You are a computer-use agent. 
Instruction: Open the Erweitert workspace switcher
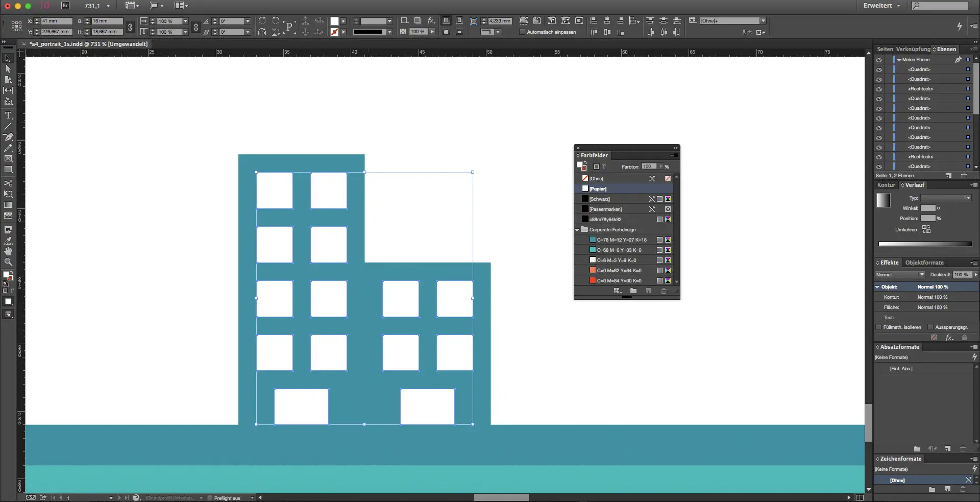click(881, 6)
